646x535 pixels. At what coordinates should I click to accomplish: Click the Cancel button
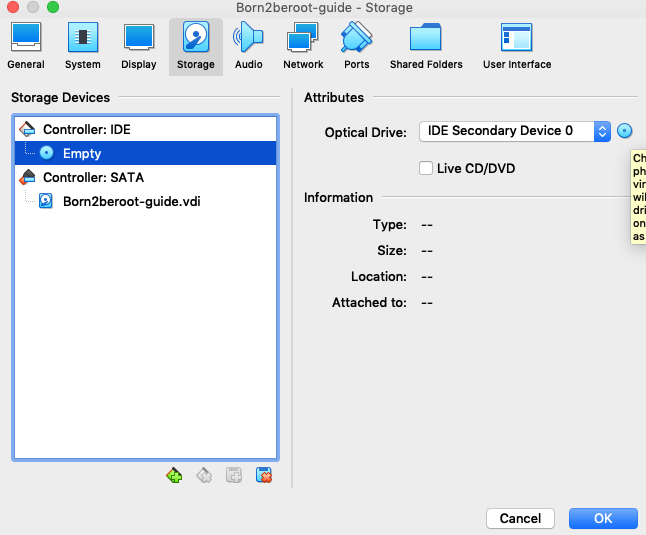click(520, 518)
